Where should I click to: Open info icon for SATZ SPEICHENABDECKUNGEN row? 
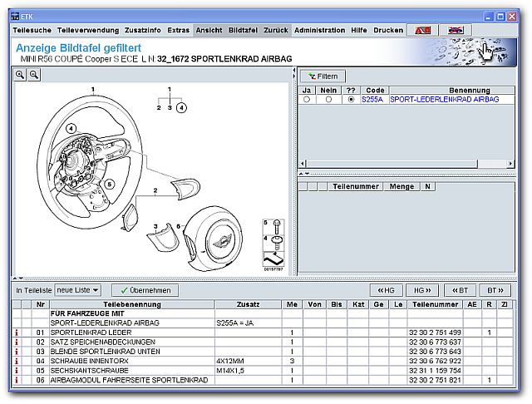(x=17, y=342)
